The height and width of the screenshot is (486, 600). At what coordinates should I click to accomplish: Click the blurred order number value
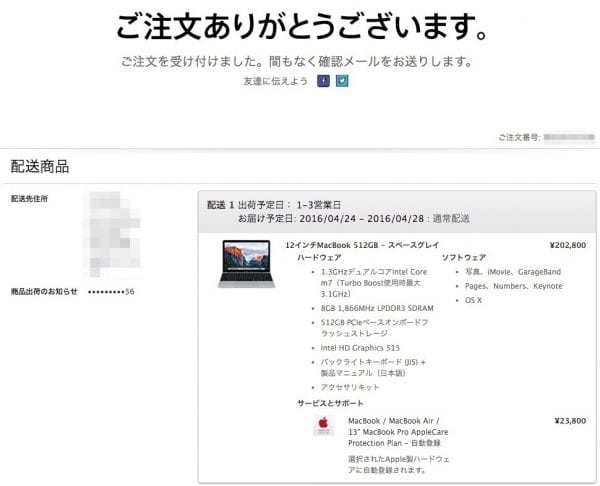(x=569, y=137)
